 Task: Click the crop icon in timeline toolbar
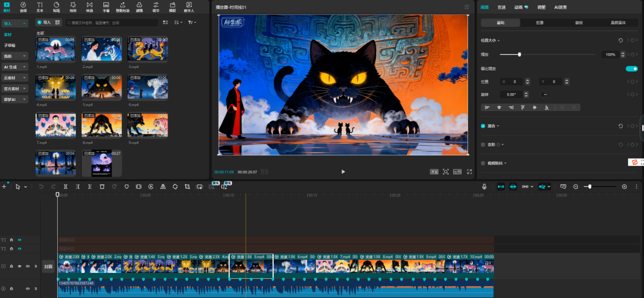pyautogui.click(x=187, y=186)
